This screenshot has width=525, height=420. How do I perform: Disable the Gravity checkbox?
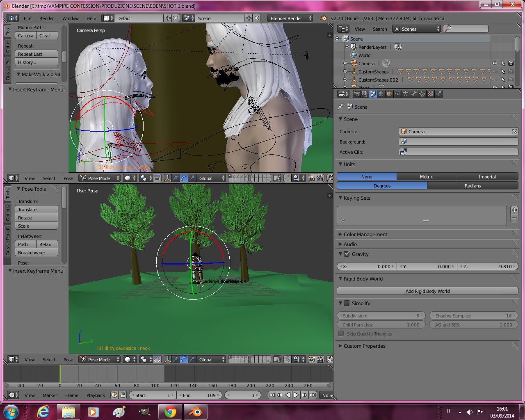coord(347,254)
